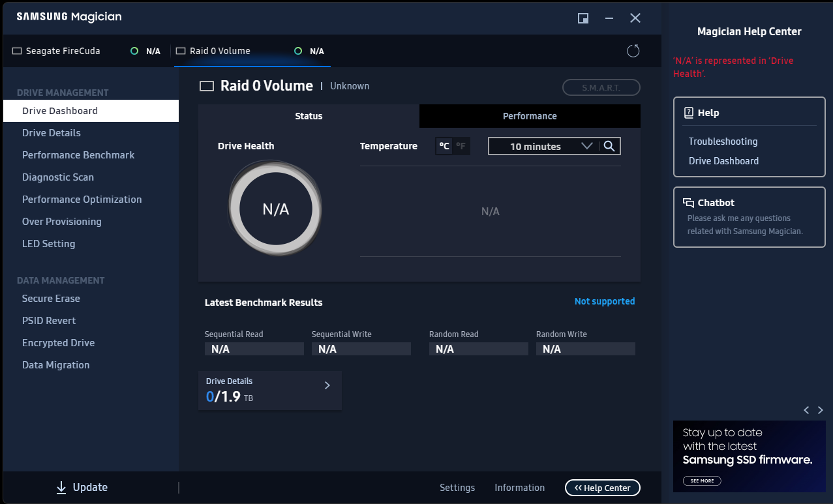Close the Samsung Magician window
833x504 pixels.
(x=635, y=18)
